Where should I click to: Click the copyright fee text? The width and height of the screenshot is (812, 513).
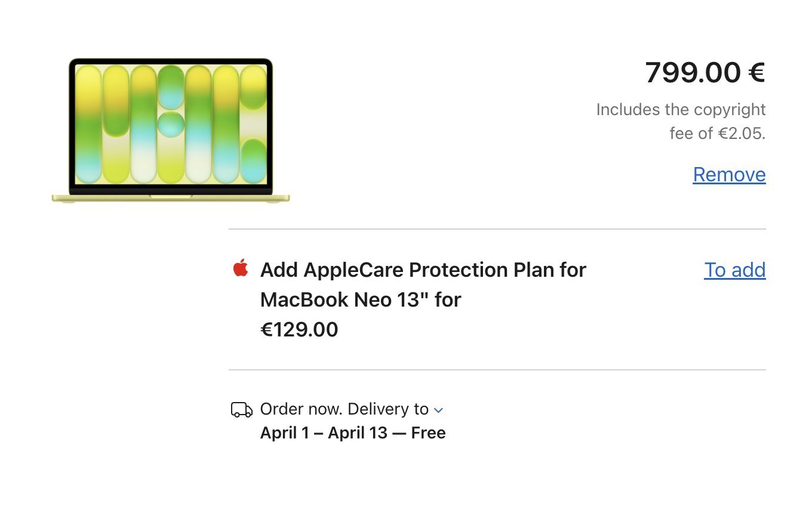(681, 121)
